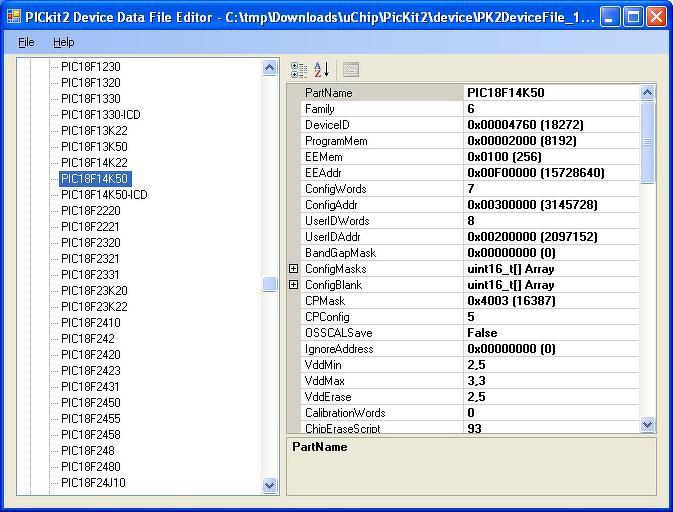The width and height of the screenshot is (673, 512).
Task: Select PIC18F1320 in the device tree
Action: coord(91,82)
